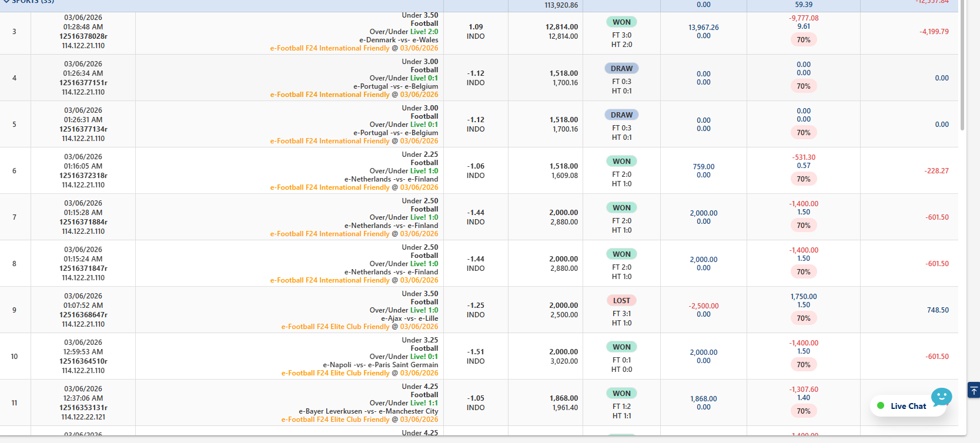Click WON badge in Bayer Leverkusen row
Image resolution: width=980 pixels, height=443 pixels.
(x=621, y=394)
